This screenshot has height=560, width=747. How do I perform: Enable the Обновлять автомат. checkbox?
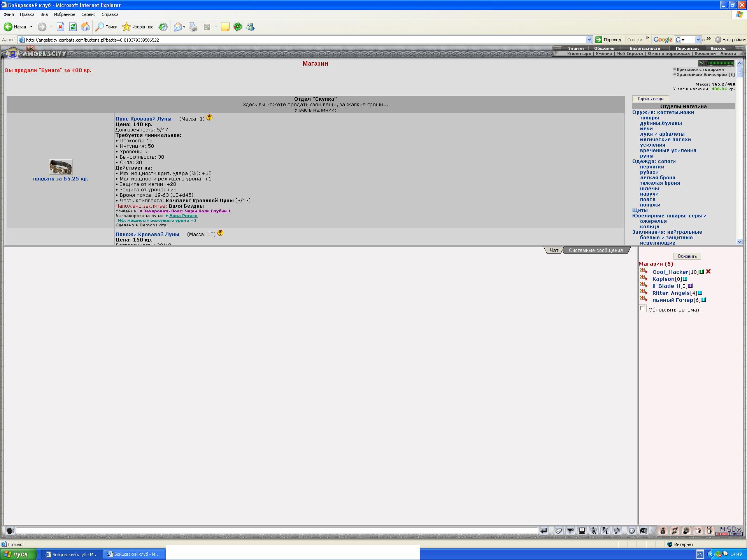coord(643,309)
